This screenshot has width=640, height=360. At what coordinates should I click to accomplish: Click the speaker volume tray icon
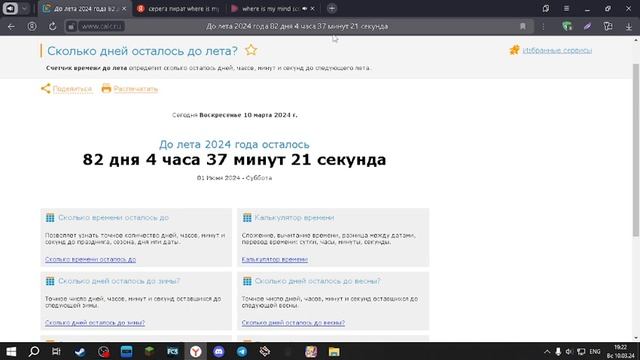pos(569,351)
